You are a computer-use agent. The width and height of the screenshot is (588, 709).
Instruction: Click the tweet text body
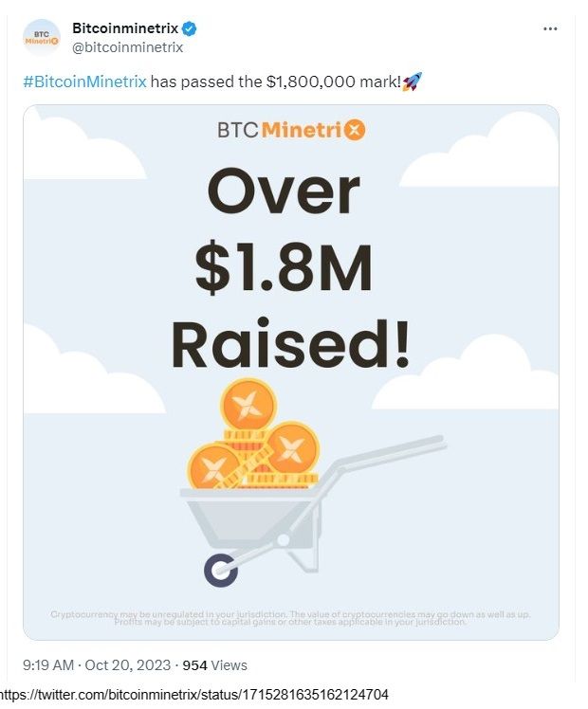(x=223, y=82)
